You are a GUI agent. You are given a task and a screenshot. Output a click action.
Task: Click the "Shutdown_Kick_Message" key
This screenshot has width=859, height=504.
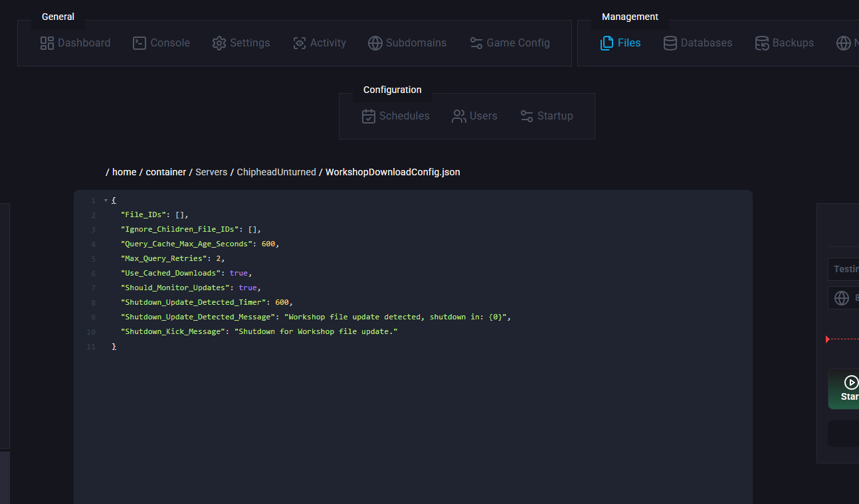pos(173,331)
